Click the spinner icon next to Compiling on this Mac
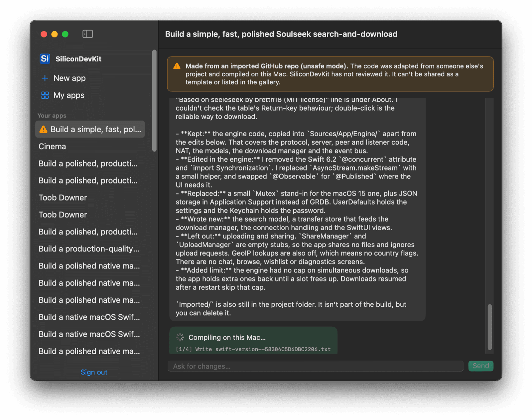Screen dimensions: 532x420 click(180, 337)
